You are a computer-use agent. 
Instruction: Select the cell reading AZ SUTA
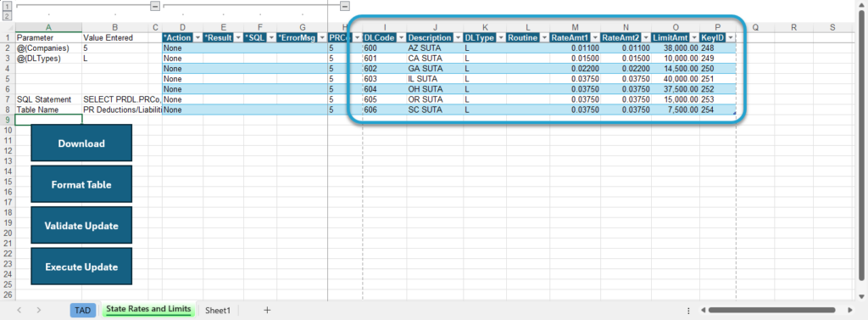click(x=435, y=48)
